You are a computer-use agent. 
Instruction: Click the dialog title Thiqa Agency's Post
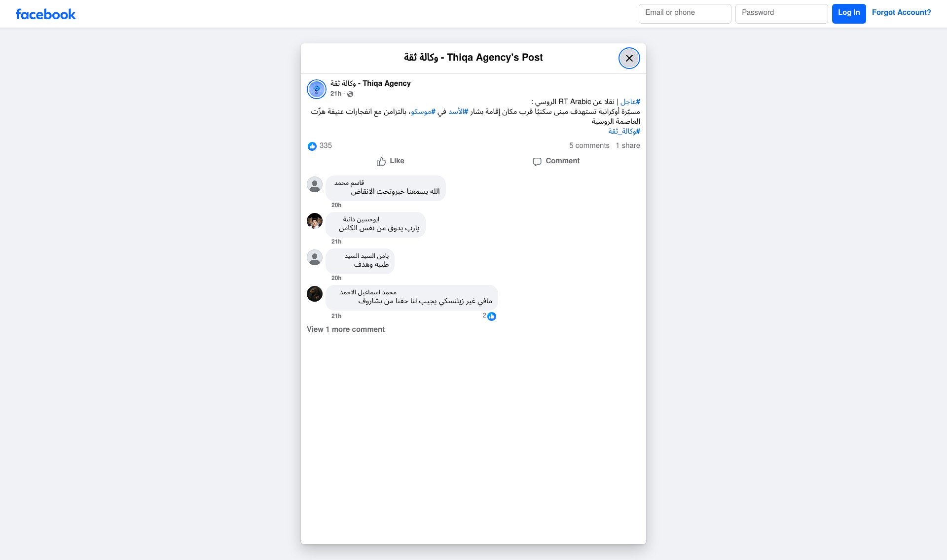tap(473, 57)
